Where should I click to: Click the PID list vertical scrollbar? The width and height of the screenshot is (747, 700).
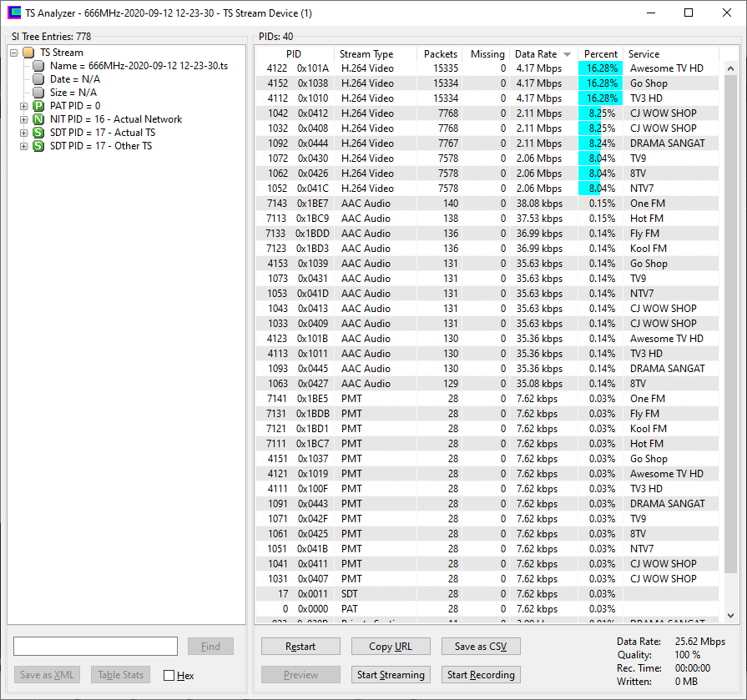coord(731,334)
